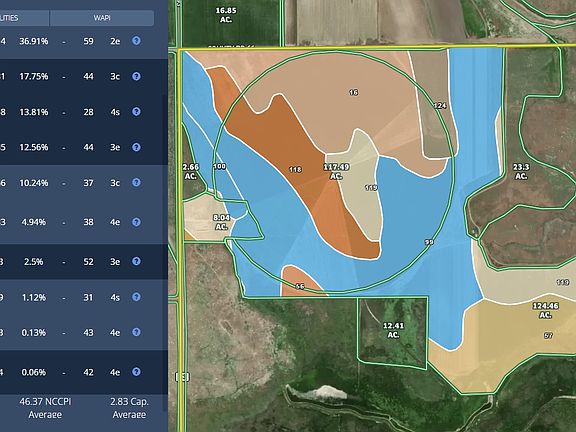576x432 pixels.
Task: Select the 12.41 AC. parcel on map
Action: point(393,330)
